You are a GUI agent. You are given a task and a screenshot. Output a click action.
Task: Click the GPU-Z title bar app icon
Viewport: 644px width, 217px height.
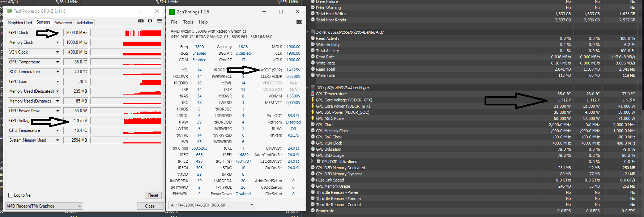click(9, 11)
